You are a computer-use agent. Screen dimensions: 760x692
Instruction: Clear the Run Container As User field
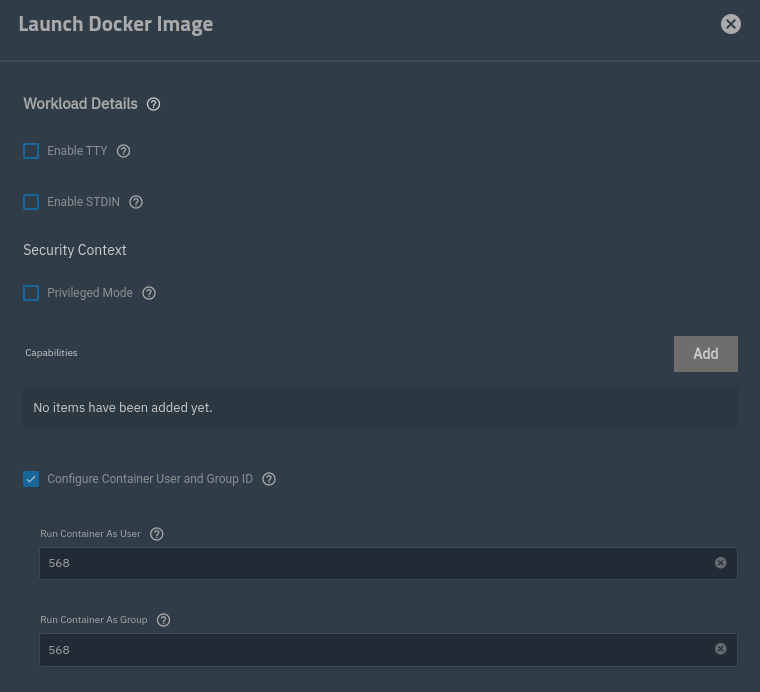(720, 563)
